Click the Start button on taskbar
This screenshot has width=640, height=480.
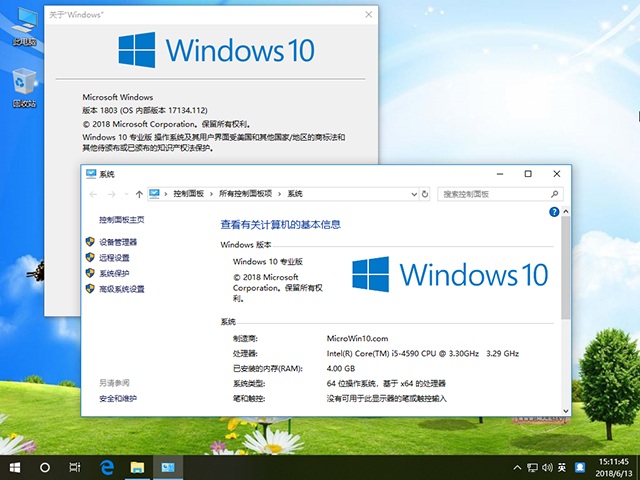(15, 467)
